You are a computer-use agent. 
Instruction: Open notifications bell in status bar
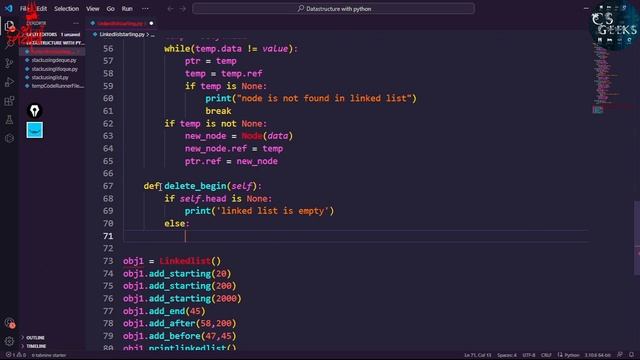point(631,355)
